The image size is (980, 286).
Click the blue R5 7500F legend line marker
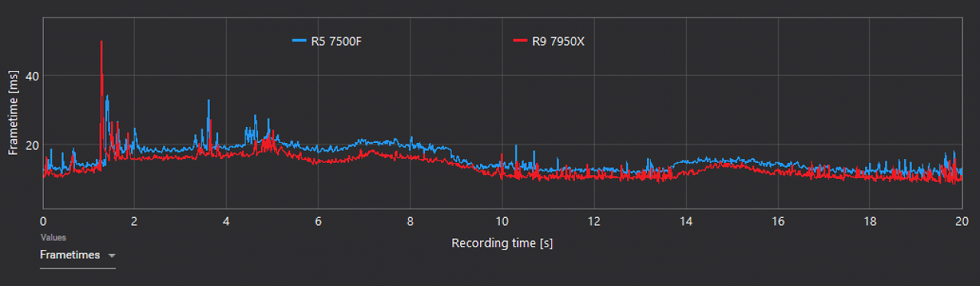(x=299, y=41)
